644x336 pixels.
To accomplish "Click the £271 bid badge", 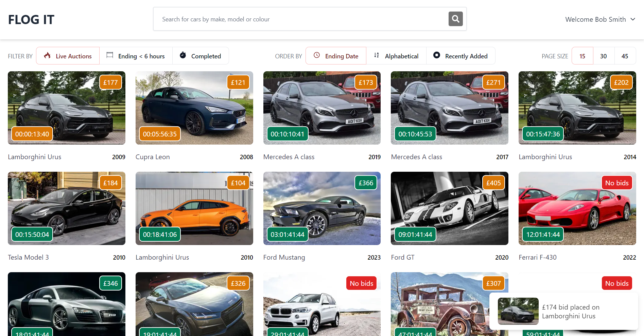I will click(x=493, y=82).
